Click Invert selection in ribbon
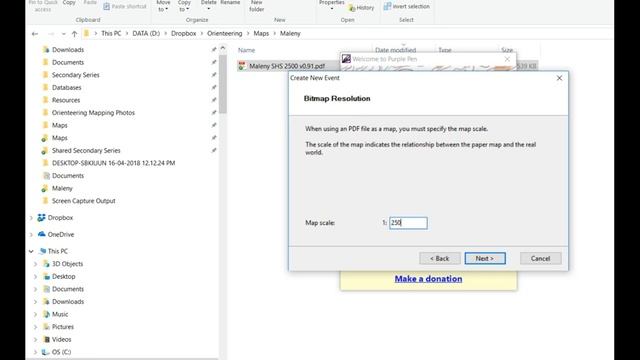 point(407,7)
